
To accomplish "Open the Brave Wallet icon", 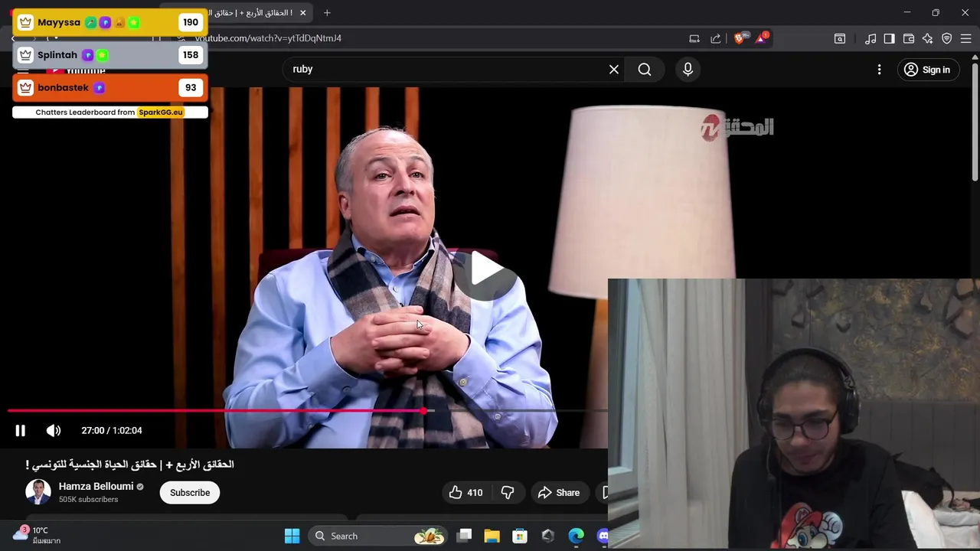I will coord(909,38).
